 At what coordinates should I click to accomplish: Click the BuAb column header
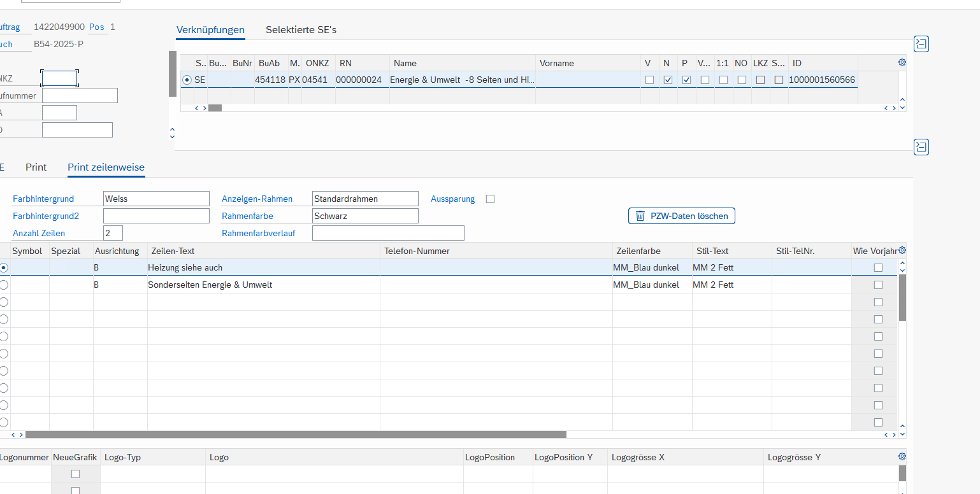point(271,63)
